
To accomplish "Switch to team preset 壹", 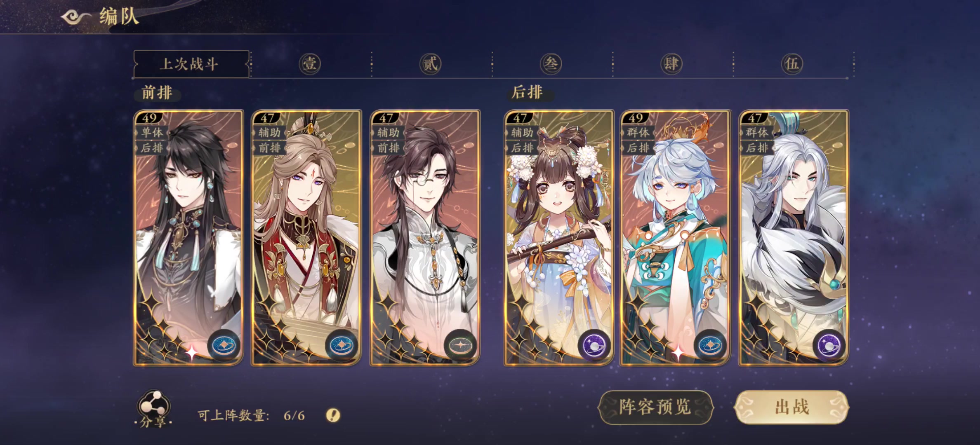I will pyautogui.click(x=310, y=64).
